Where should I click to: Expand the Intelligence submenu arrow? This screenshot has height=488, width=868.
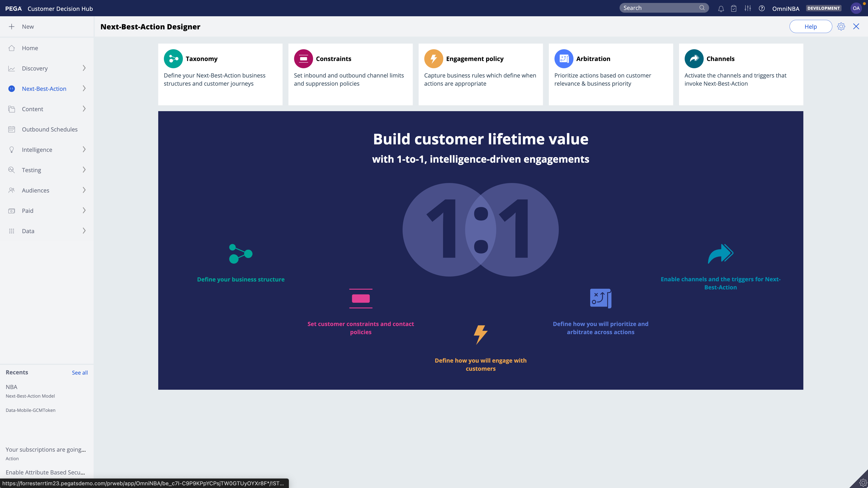(x=84, y=150)
